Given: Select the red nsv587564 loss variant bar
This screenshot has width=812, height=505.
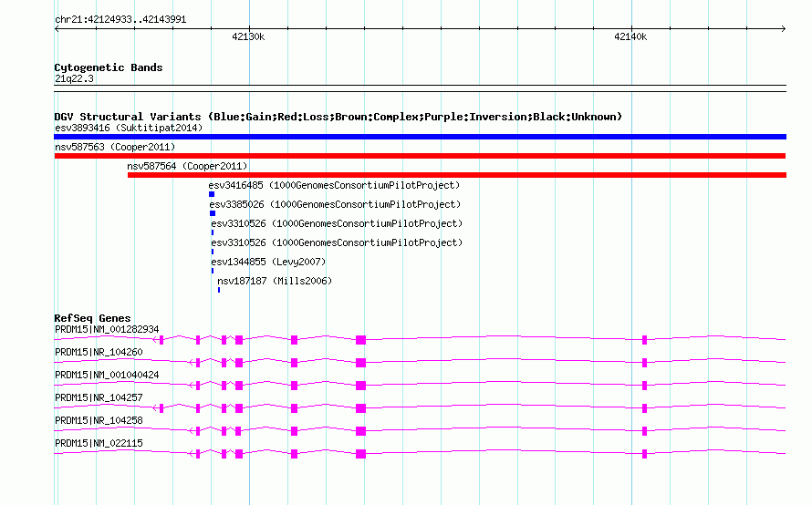Looking at the screenshot, I should 457,175.
